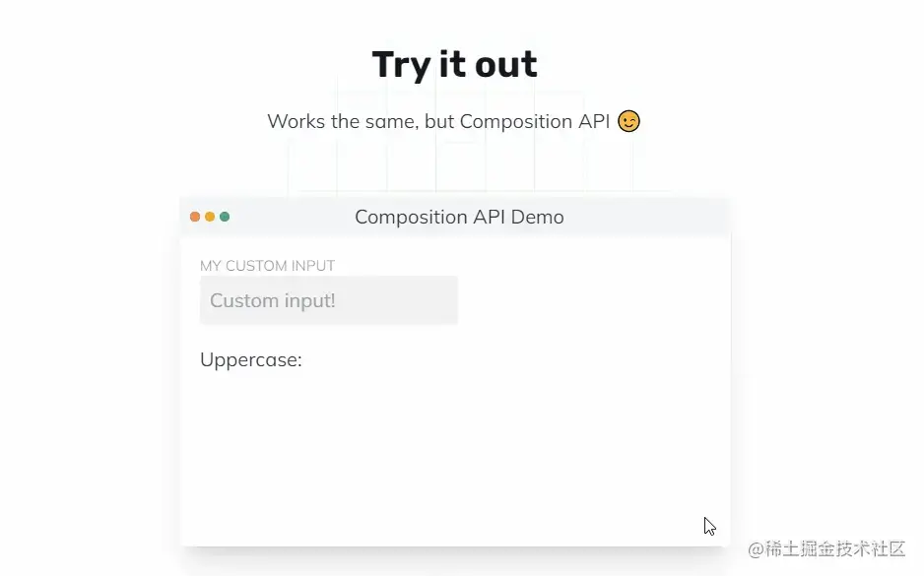Click the yellow dot in demo title bar
This screenshot has height=576, width=924.
[210, 217]
